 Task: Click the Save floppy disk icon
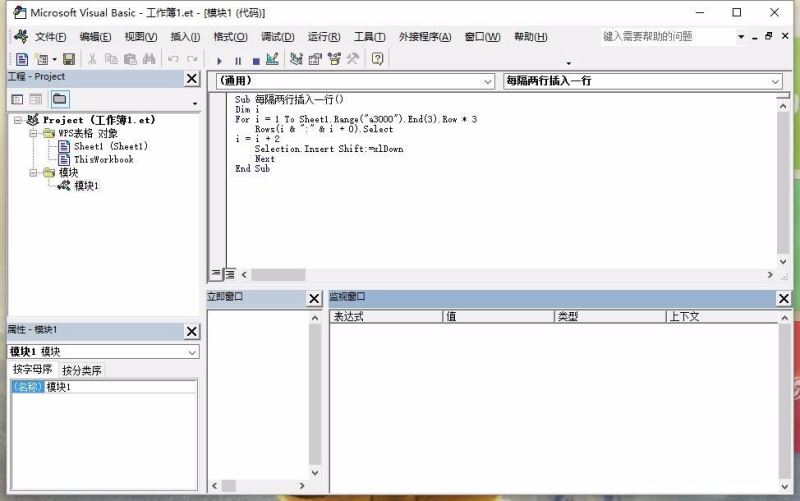coord(69,59)
